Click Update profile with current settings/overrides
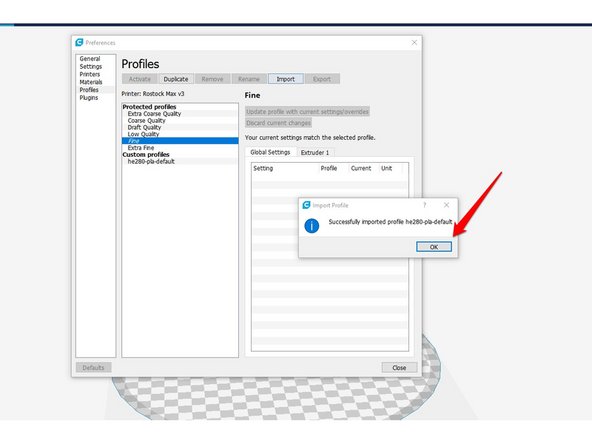Viewport: 592px width, 444px height. coord(307,111)
